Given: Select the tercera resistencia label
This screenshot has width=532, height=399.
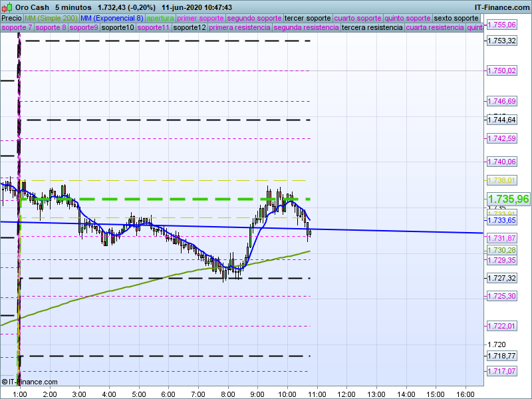Looking at the screenshot, I should (372, 28).
